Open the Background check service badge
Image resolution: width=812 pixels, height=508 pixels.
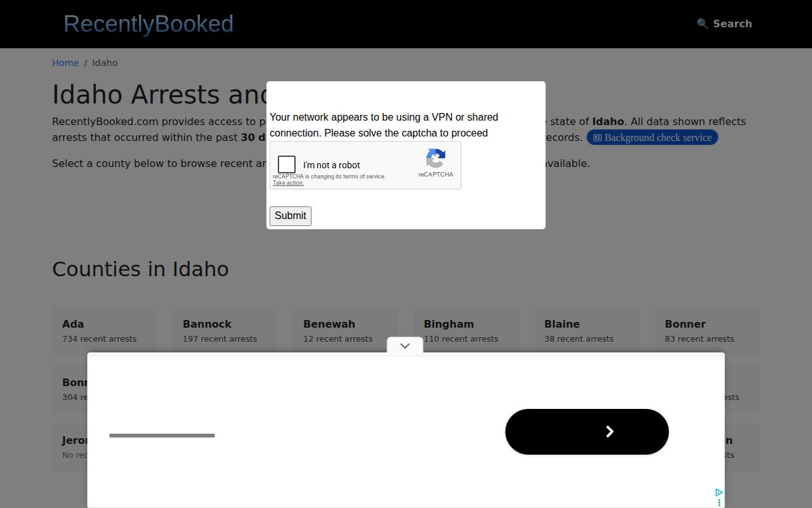click(x=652, y=137)
